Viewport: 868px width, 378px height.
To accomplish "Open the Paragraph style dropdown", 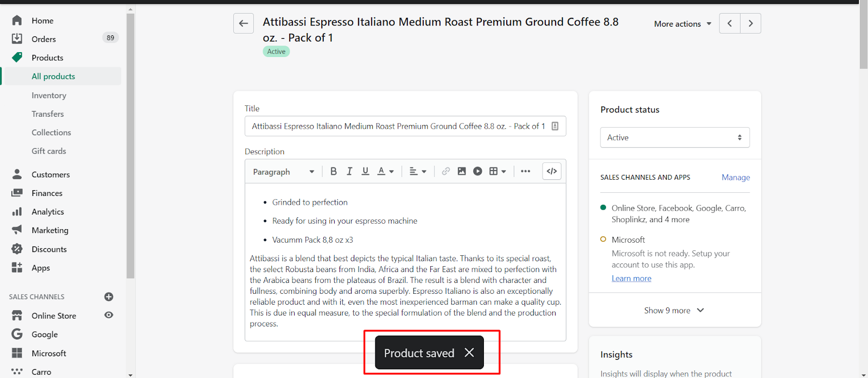I will click(283, 172).
